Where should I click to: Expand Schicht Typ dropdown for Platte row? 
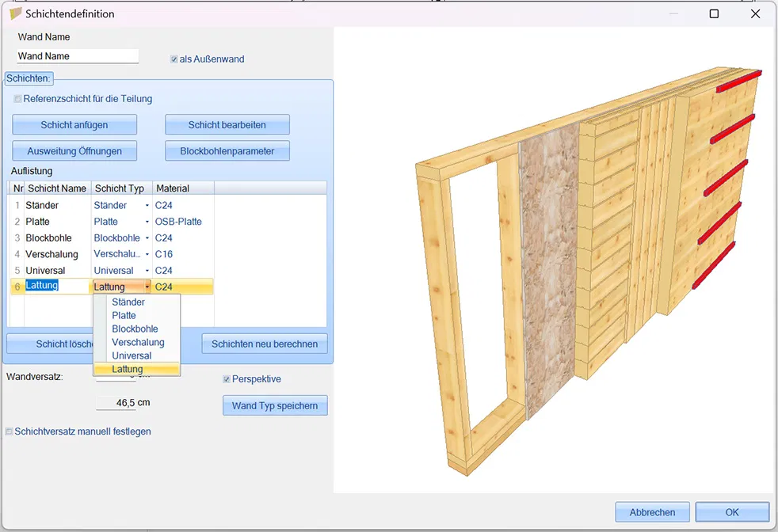pos(147,222)
